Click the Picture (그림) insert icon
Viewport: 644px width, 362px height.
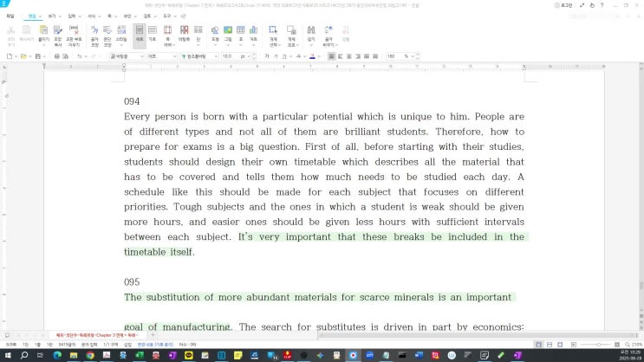coord(227,34)
